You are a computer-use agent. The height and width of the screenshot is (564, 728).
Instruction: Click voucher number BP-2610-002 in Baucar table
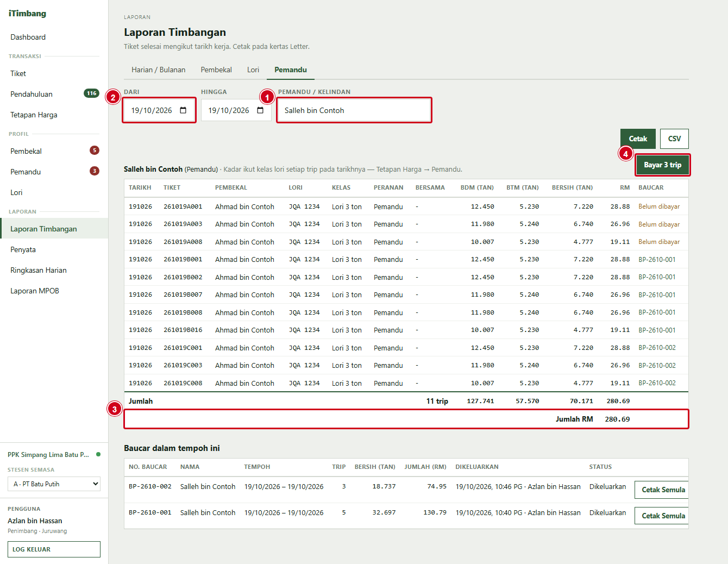tap(150, 486)
